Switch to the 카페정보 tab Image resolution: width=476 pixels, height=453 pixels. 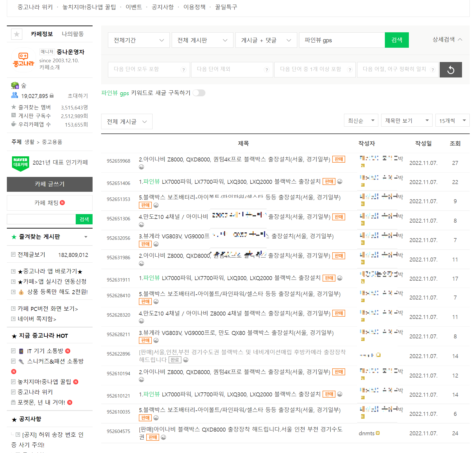tap(42, 34)
